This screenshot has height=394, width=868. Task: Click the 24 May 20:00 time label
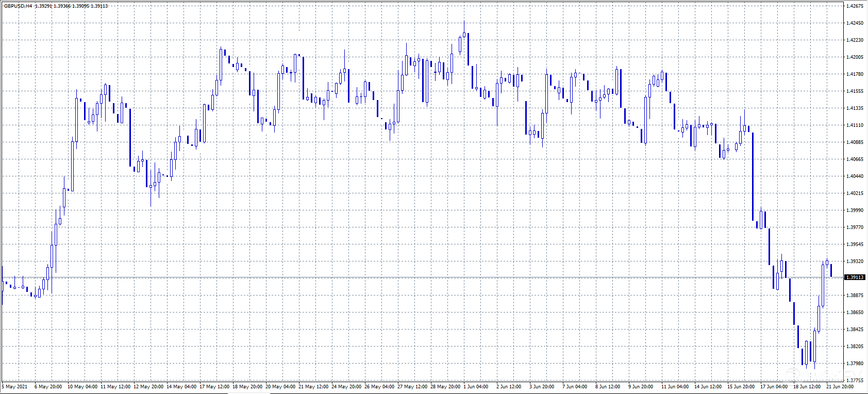pos(346,387)
